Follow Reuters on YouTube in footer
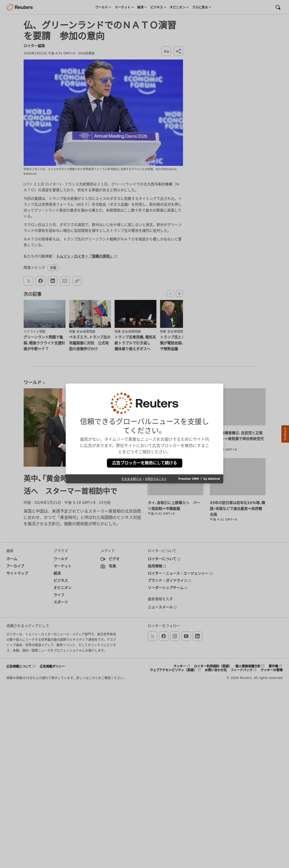Screen dimensions: 289x868 (x=186, y=636)
